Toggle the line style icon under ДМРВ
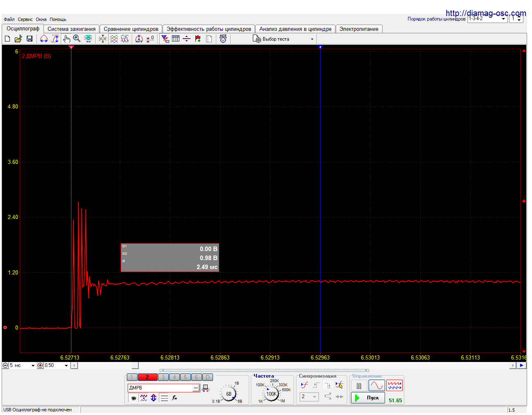 pos(164,398)
